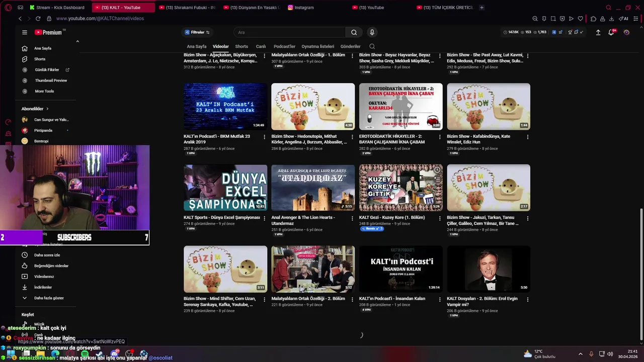Activate voice search microphone
Viewport: 644px width, 362px height.
tap(372, 32)
